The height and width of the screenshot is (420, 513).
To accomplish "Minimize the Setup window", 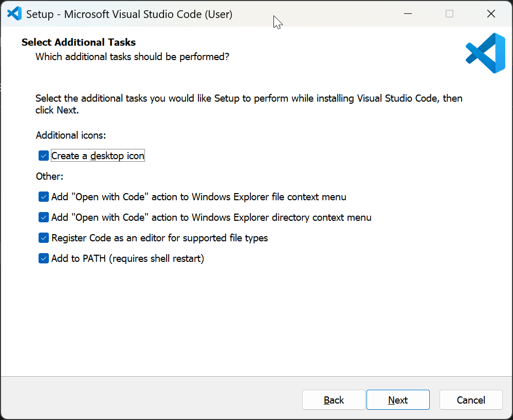I will 408,14.
